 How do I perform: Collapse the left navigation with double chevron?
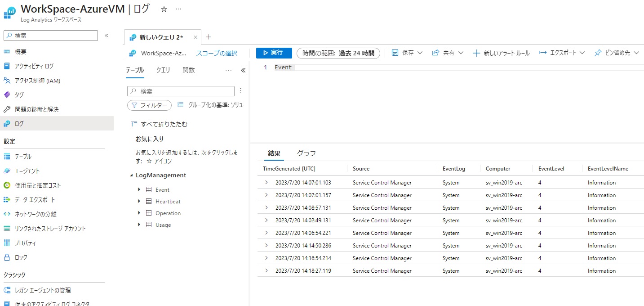107,36
